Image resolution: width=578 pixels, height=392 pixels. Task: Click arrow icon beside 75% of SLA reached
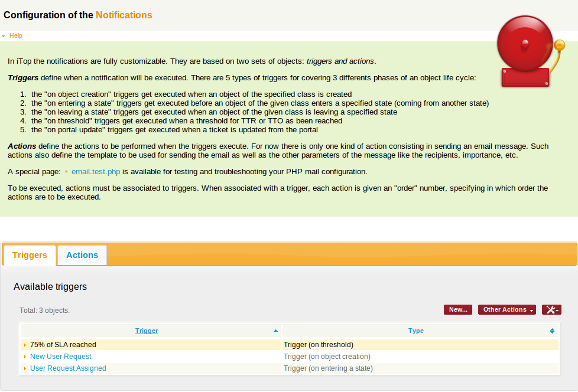(25, 345)
